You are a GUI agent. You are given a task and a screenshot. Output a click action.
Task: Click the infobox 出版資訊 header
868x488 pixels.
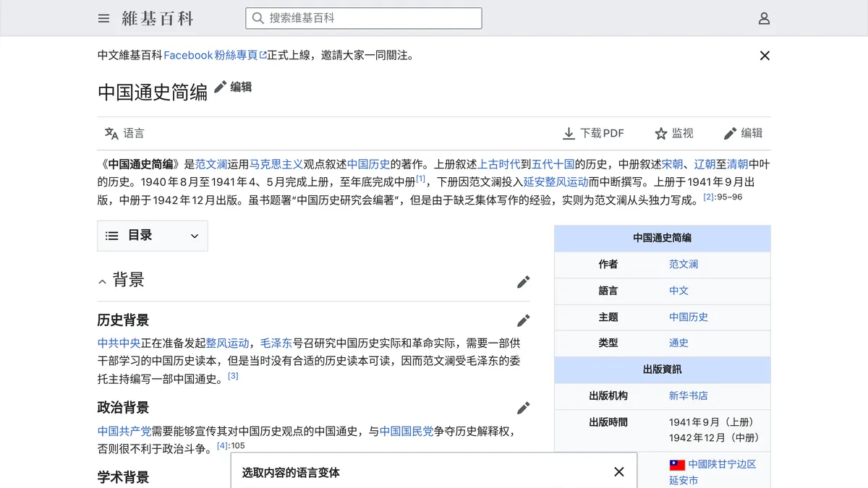pyautogui.click(x=663, y=369)
